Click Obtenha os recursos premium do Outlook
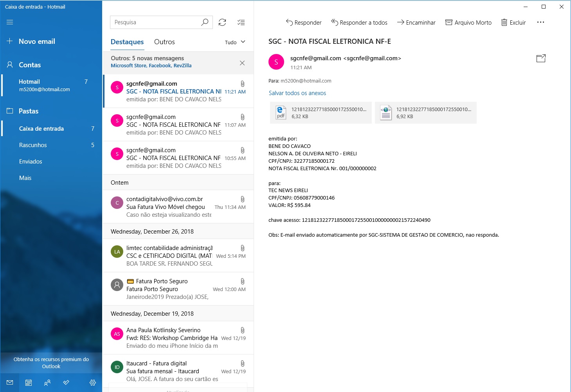 (51, 363)
